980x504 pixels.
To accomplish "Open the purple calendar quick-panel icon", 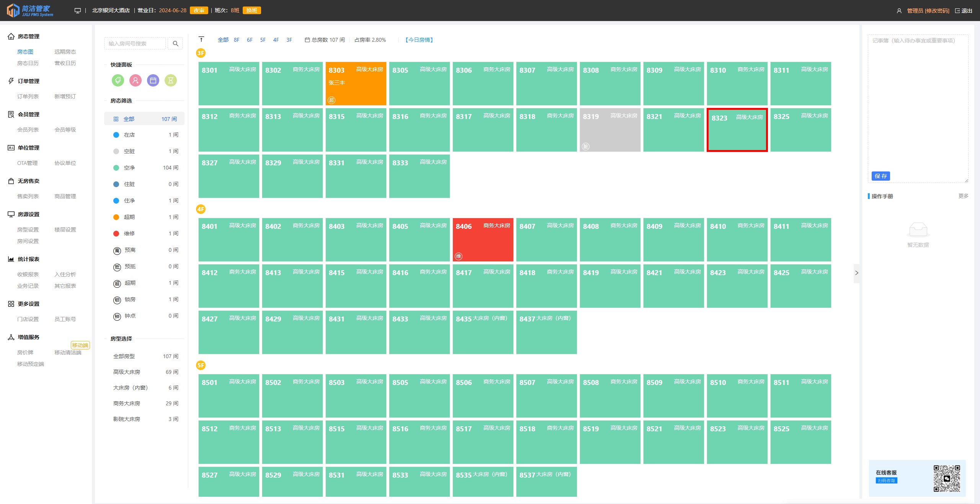I will point(153,80).
